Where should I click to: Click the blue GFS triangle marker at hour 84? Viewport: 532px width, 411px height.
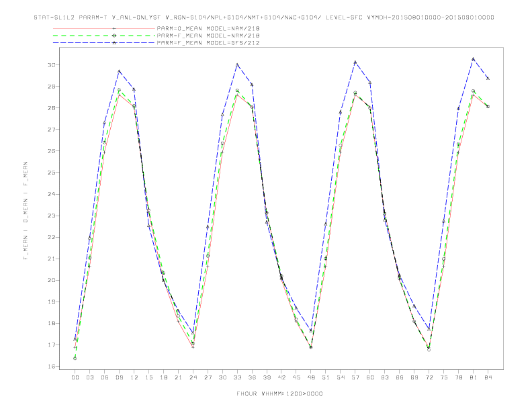tap(488, 79)
